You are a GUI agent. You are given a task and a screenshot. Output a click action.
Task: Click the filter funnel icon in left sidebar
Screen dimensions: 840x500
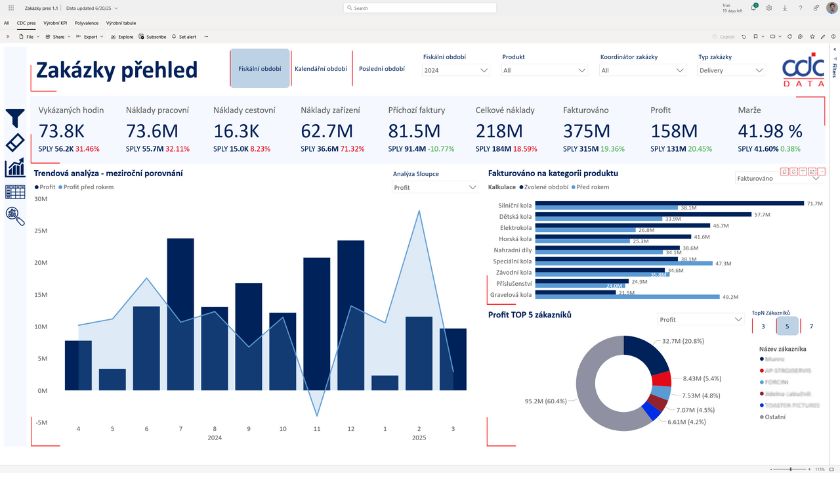[x=16, y=118]
